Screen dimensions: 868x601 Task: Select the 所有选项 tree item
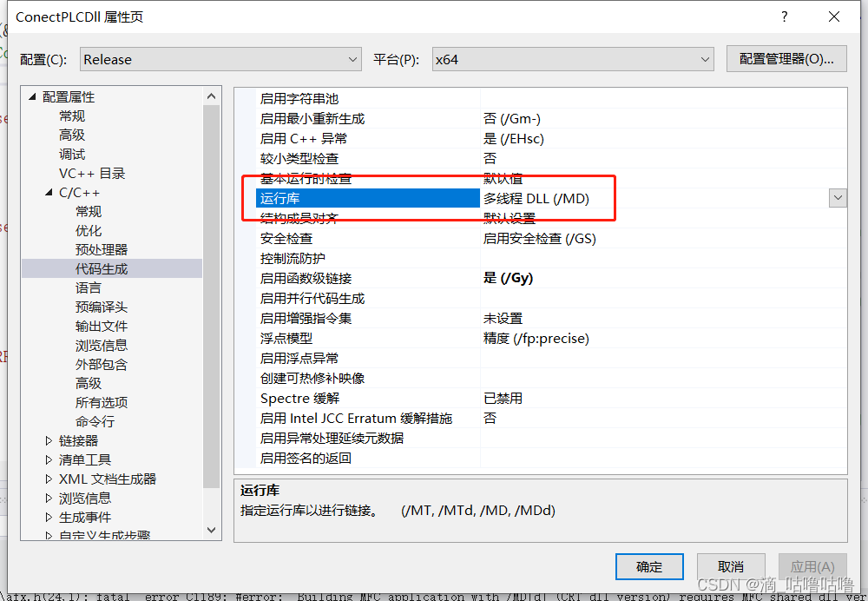(102, 403)
